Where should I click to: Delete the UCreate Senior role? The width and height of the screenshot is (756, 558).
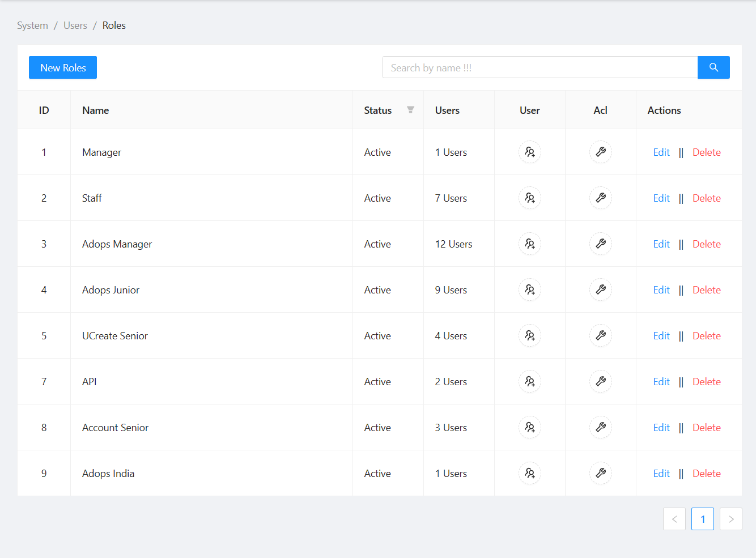707,336
